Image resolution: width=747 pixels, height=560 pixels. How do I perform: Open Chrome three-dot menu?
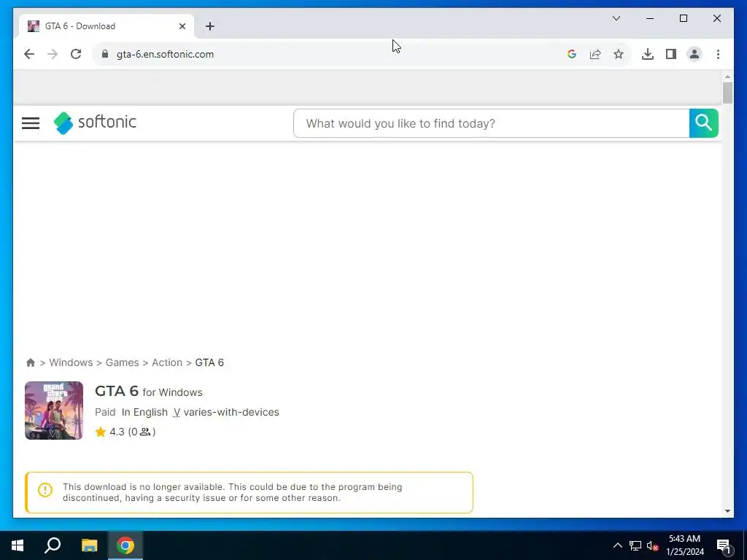(x=718, y=54)
